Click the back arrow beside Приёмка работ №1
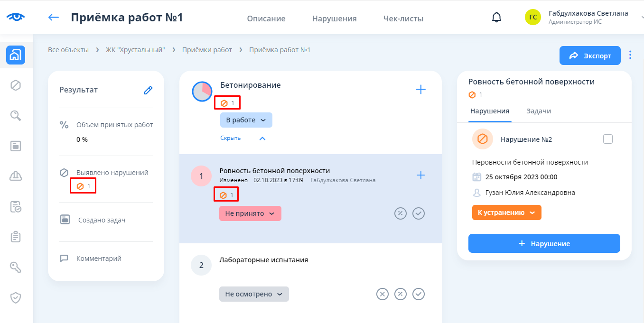 [x=54, y=18]
